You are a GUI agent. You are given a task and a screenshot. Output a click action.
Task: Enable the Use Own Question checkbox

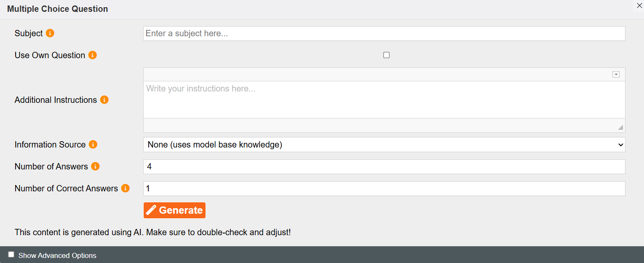[386, 55]
